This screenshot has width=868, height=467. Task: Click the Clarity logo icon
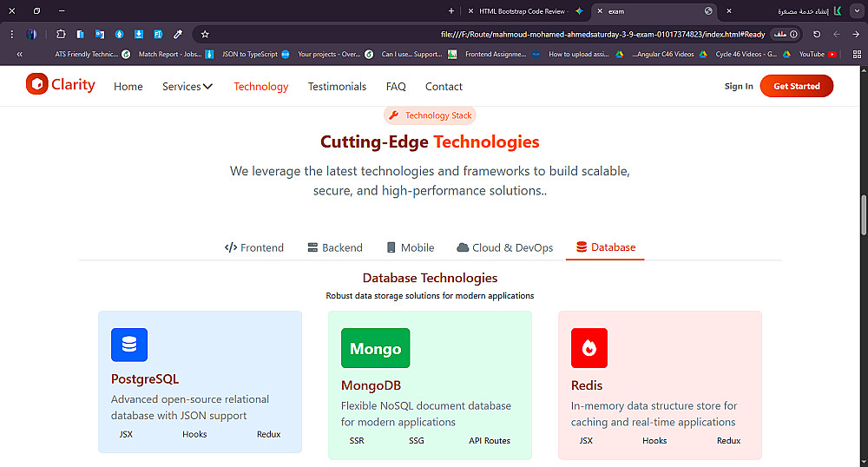[36, 84]
